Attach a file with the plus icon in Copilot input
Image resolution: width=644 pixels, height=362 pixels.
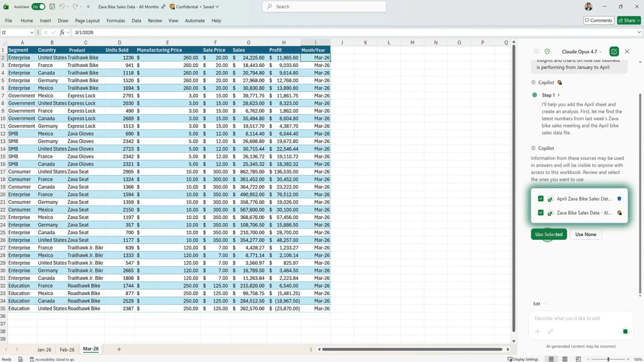coord(537,331)
